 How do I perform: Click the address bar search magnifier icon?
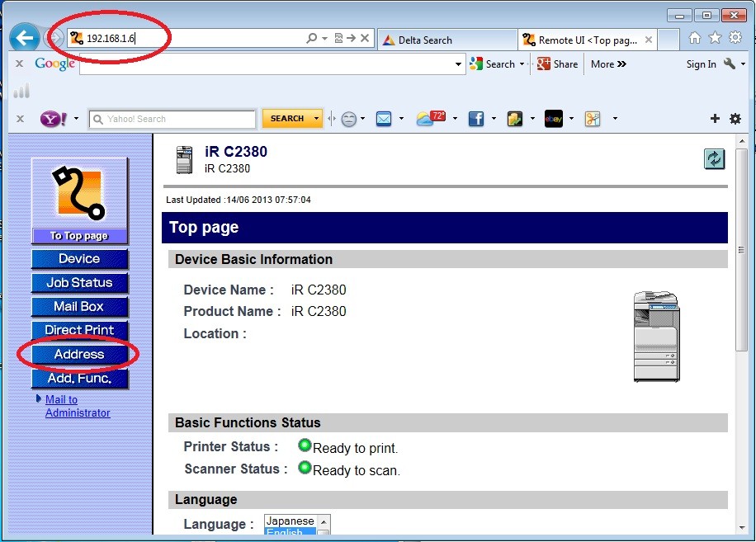pyautogui.click(x=312, y=38)
